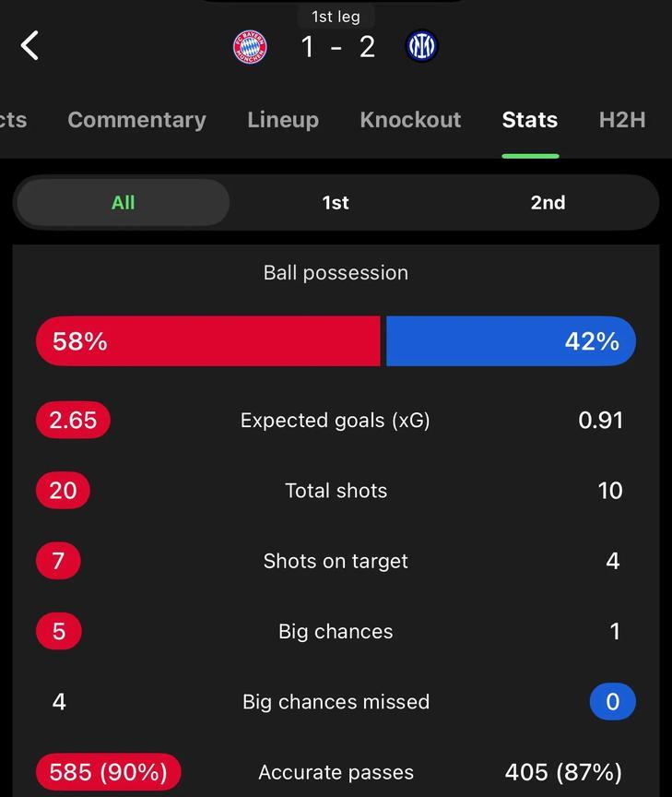Open the H2H tab

(622, 120)
